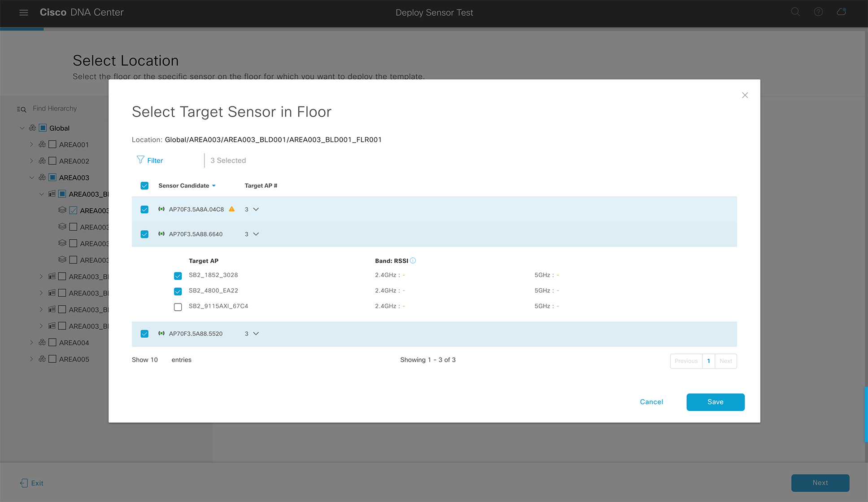Click the Filter funnel icon
Image resolution: width=868 pixels, height=502 pixels.
pos(140,160)
